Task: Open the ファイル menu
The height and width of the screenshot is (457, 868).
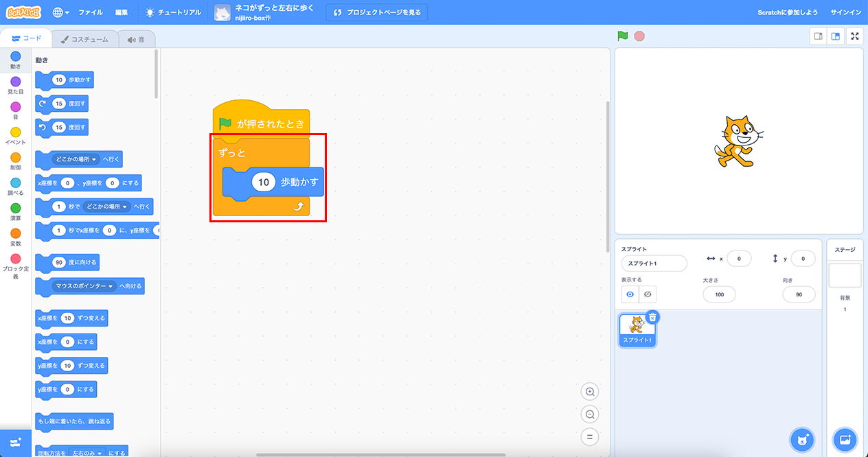Action: pos(91,12)
